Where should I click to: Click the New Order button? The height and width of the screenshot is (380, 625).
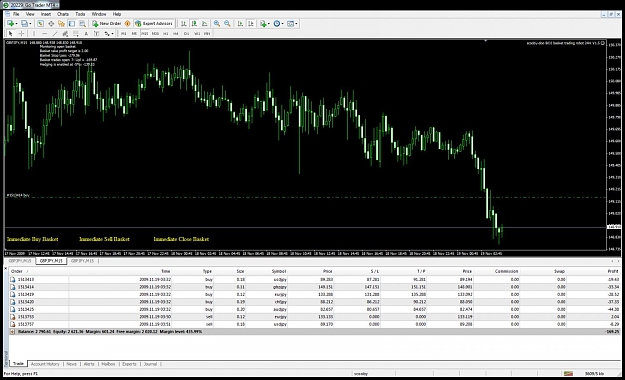tap(106, 24)
